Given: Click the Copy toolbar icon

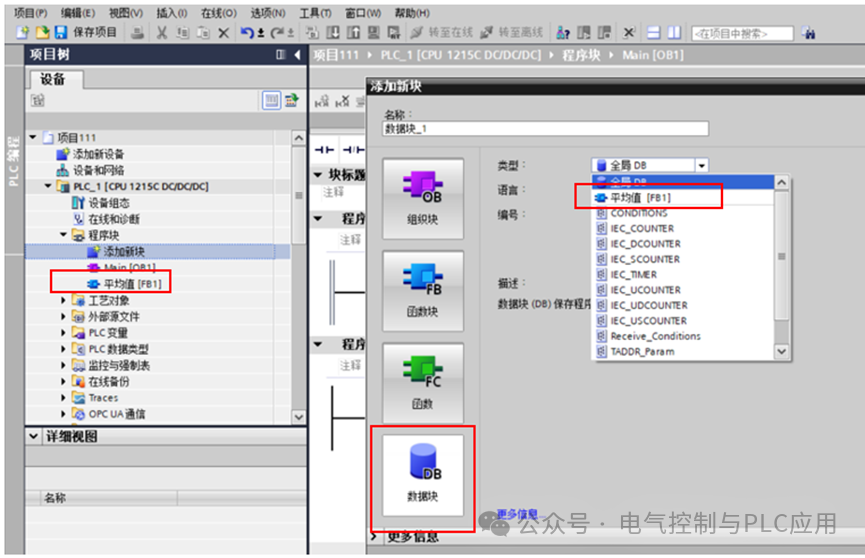Looking at the screenshot, I should click(182, 33).
